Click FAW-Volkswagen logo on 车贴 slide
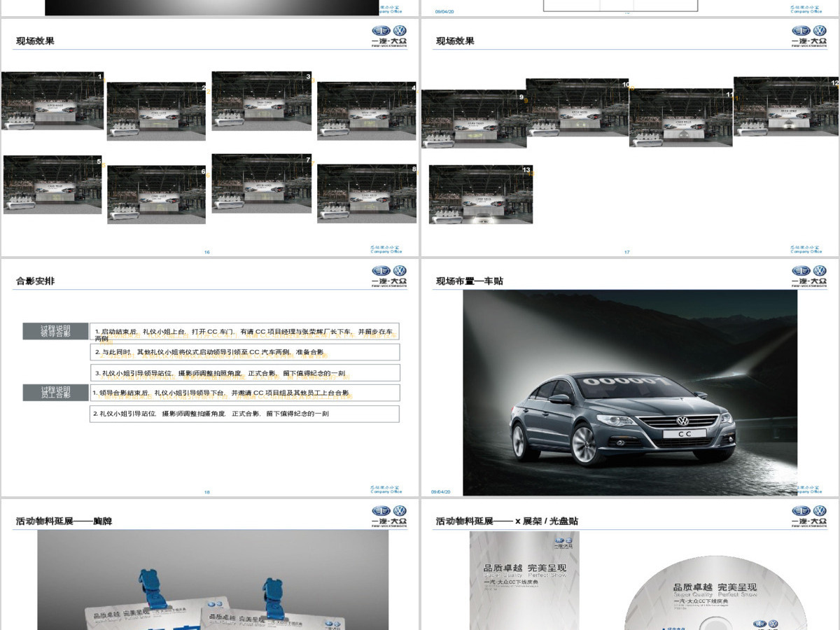This screenshot has width=840, height=630. coord(809,276)
